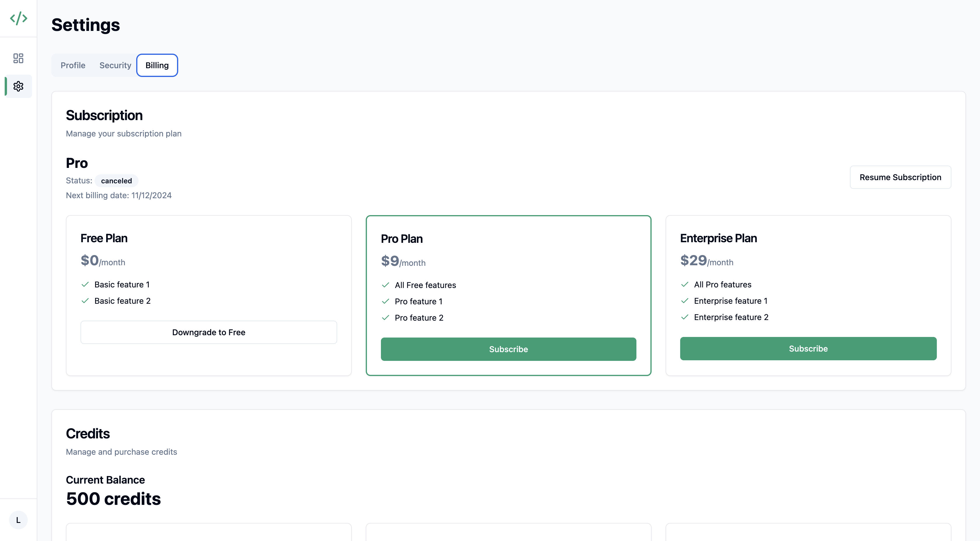Click Downgrade to Free button
This screenshot has width=980, height=541.
click(209, 332)
